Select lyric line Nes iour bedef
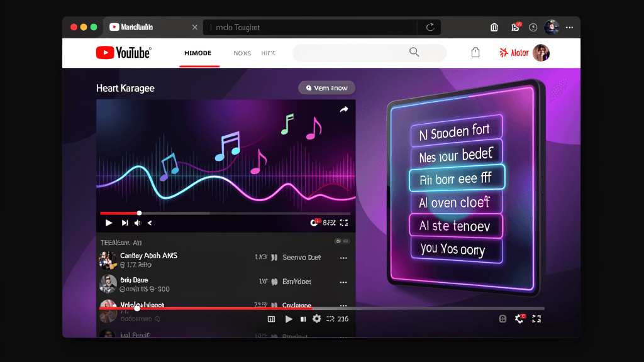 point(456,155)
